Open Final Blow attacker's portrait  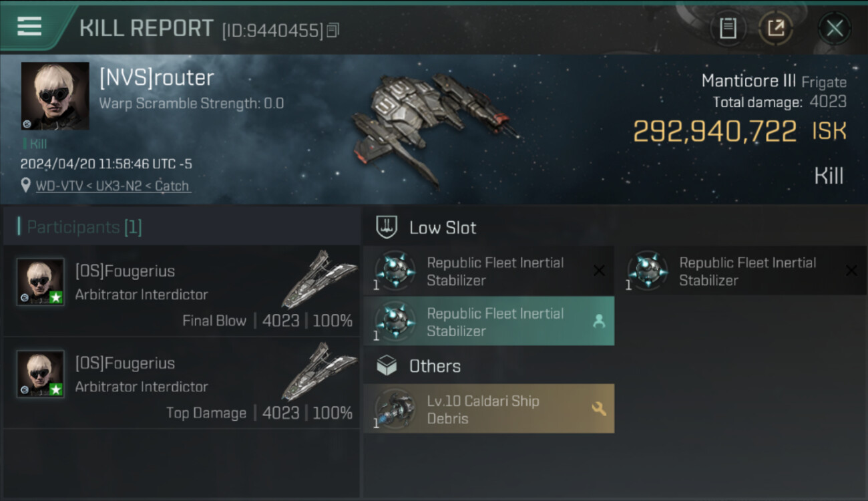coord(41,282)
